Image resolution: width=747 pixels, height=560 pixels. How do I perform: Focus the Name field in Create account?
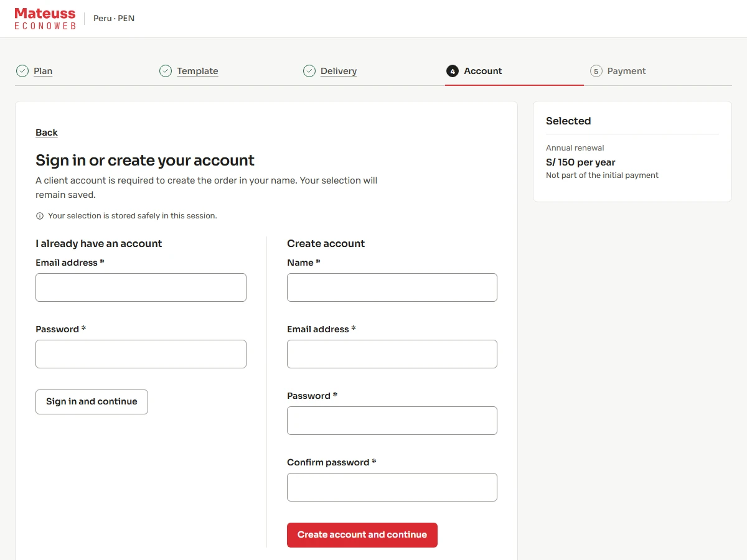click(392, 287)
